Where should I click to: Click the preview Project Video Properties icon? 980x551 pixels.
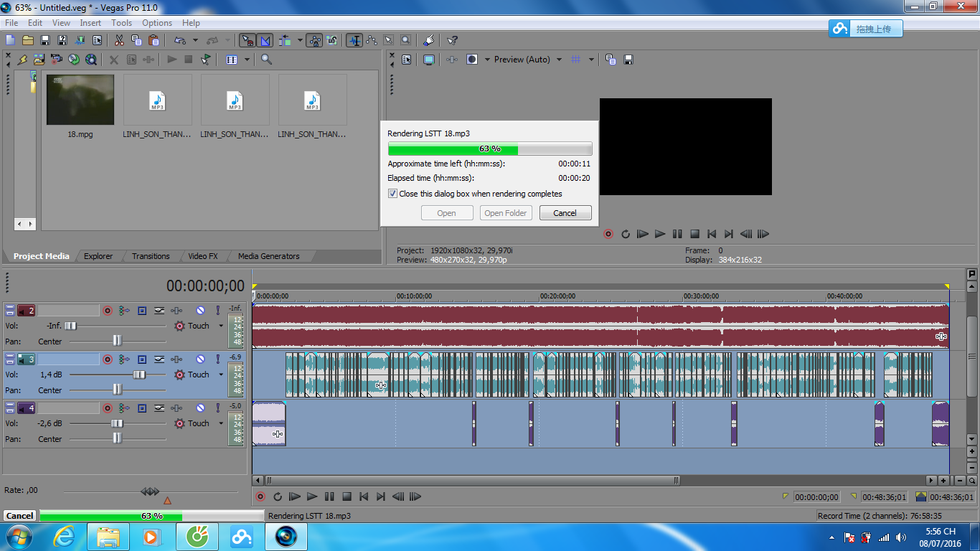[406, 60]
